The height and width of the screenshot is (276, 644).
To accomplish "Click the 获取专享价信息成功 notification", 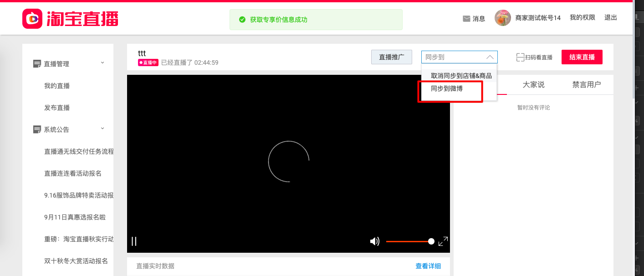I will (x=316, y=20).
